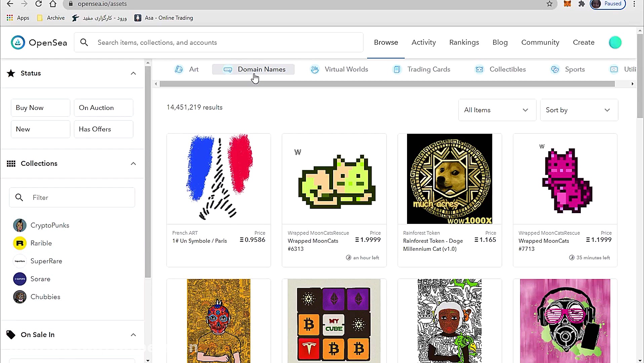Open the Blog nav tab

point(500,42)
